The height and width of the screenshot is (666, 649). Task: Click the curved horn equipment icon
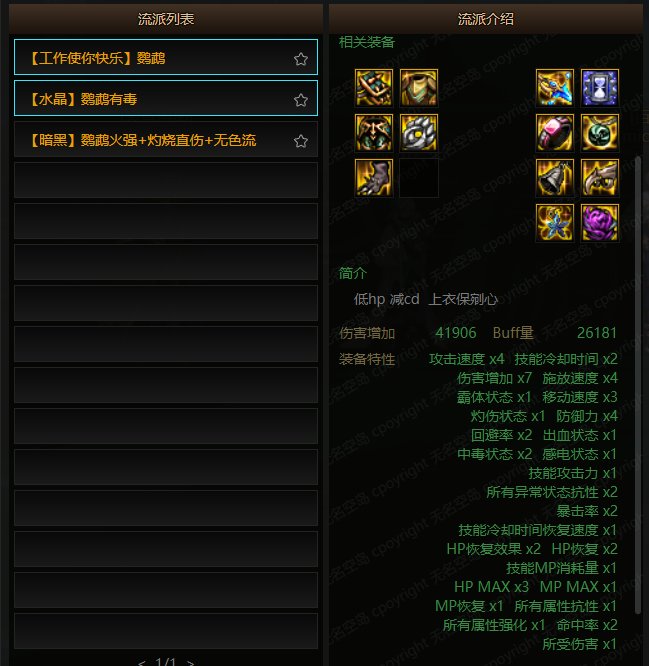pyautogui.click(x=599, y=178)
